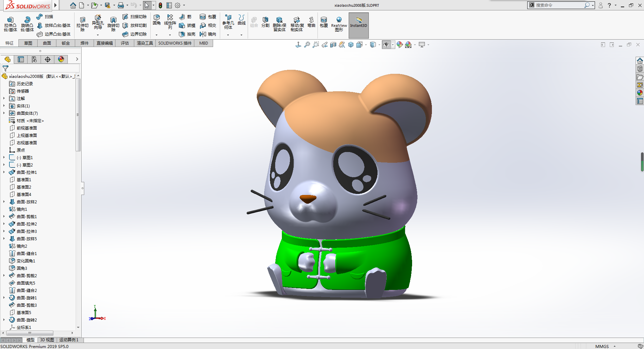Click the feature tree filter field
Screen dimensions: 644x349
point(41,68)
